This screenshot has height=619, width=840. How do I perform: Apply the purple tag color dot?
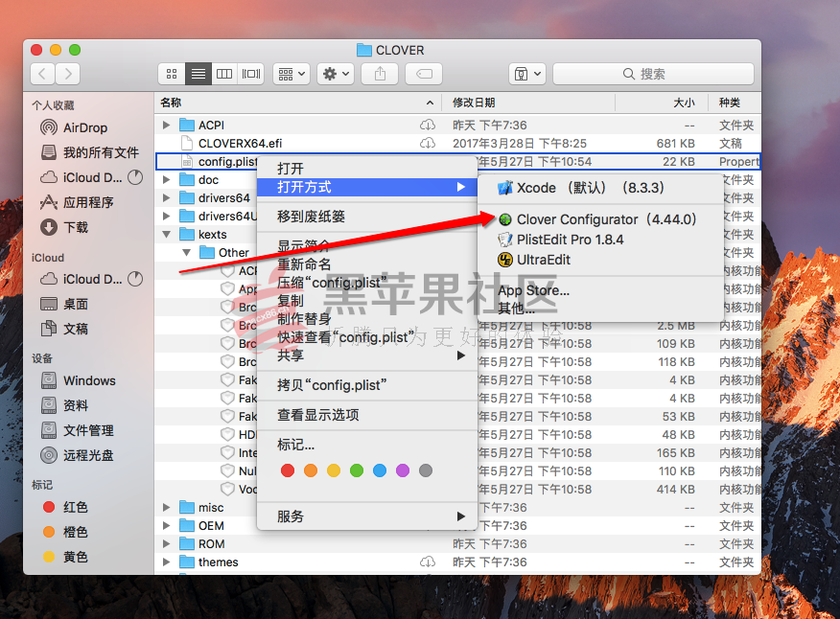tap(403, 470)
